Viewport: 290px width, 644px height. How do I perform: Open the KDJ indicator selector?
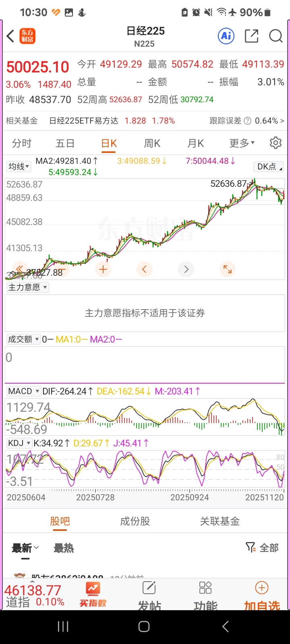19,443
